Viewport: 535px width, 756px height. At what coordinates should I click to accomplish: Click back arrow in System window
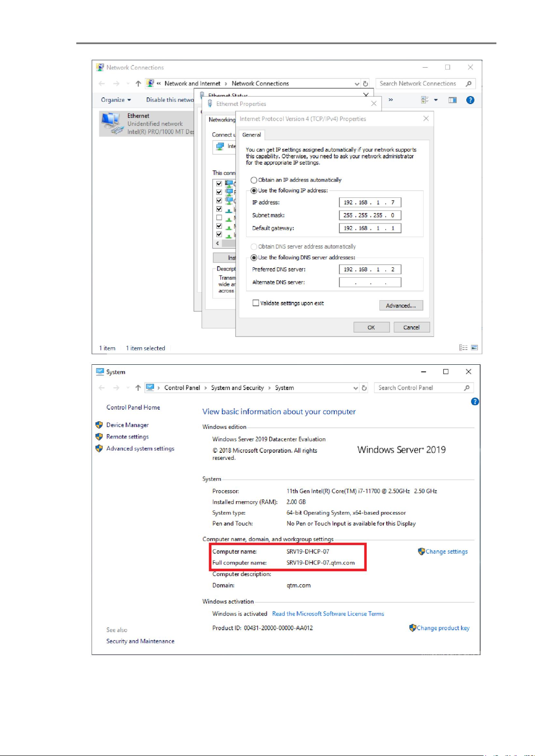tap(102, 388)
